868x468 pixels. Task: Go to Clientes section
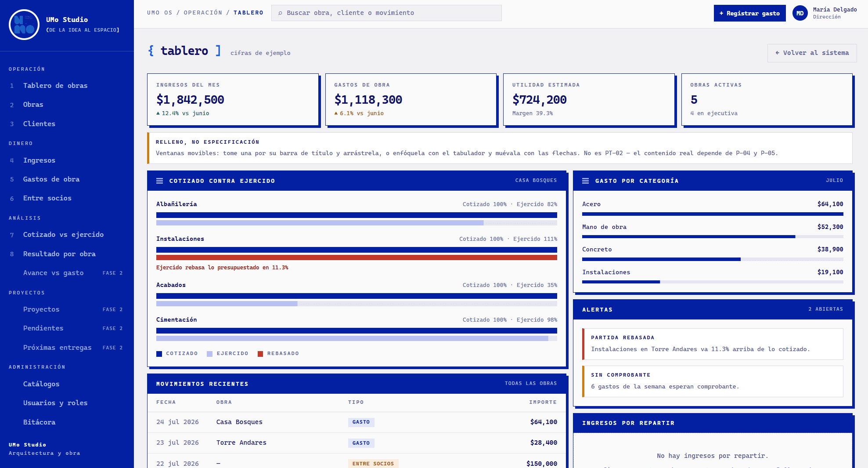coord(67,124)
